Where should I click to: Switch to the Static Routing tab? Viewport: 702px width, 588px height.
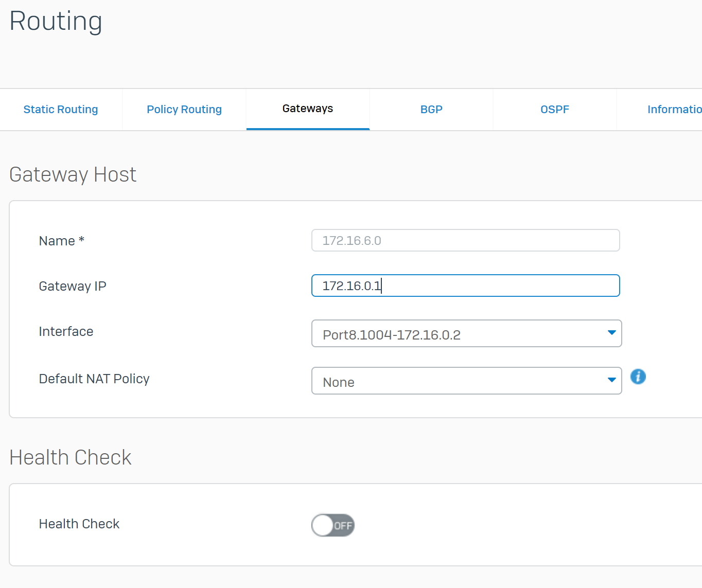61,110
